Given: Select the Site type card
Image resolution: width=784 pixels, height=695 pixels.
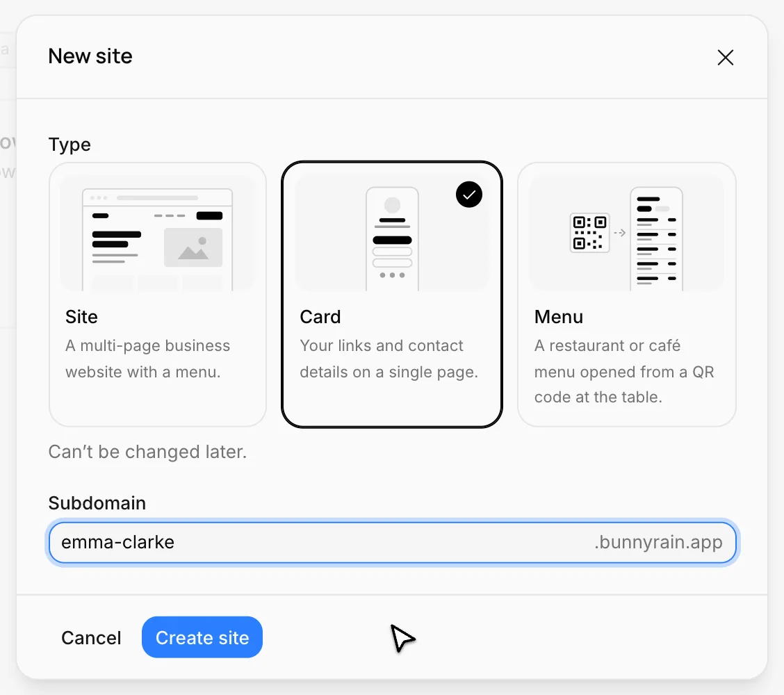Looking at the screenshot, I should tap(158, 295).
